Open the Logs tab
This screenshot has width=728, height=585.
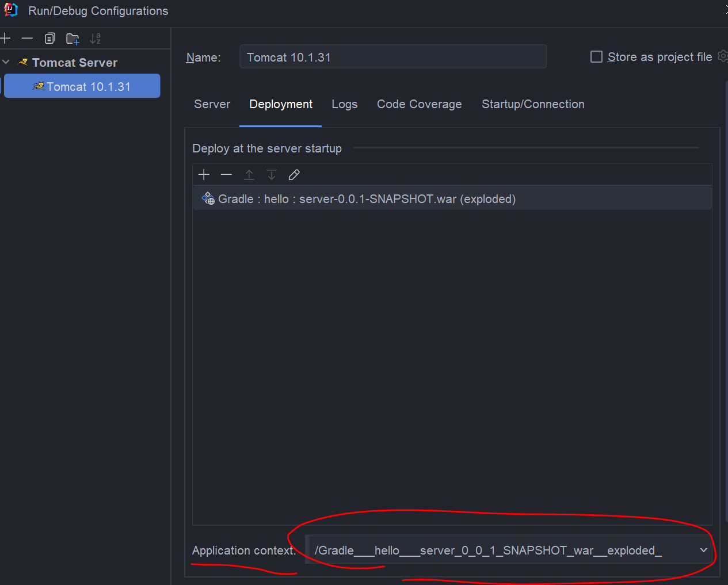pyautogui.click(x=344, y=104)
